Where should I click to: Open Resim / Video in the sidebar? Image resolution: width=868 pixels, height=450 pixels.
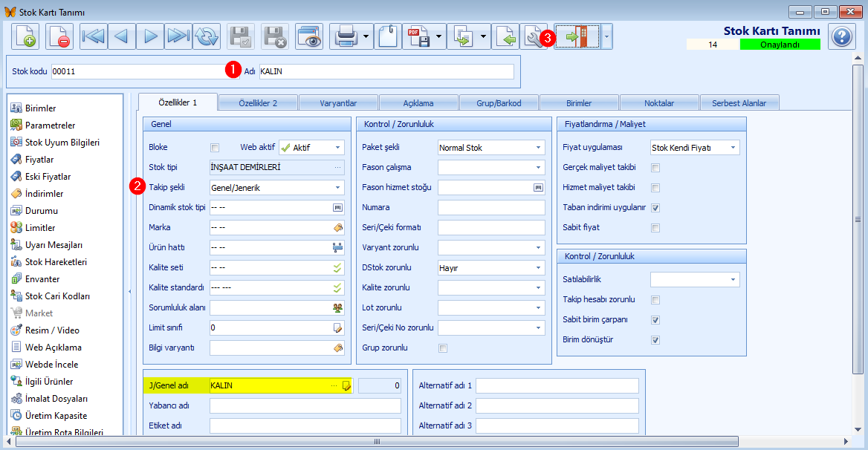point(52,330)
